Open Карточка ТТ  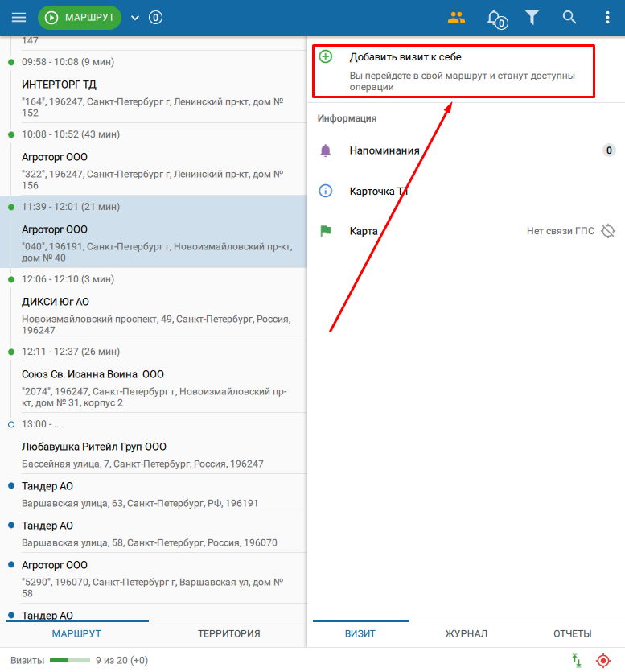(466, 191)
